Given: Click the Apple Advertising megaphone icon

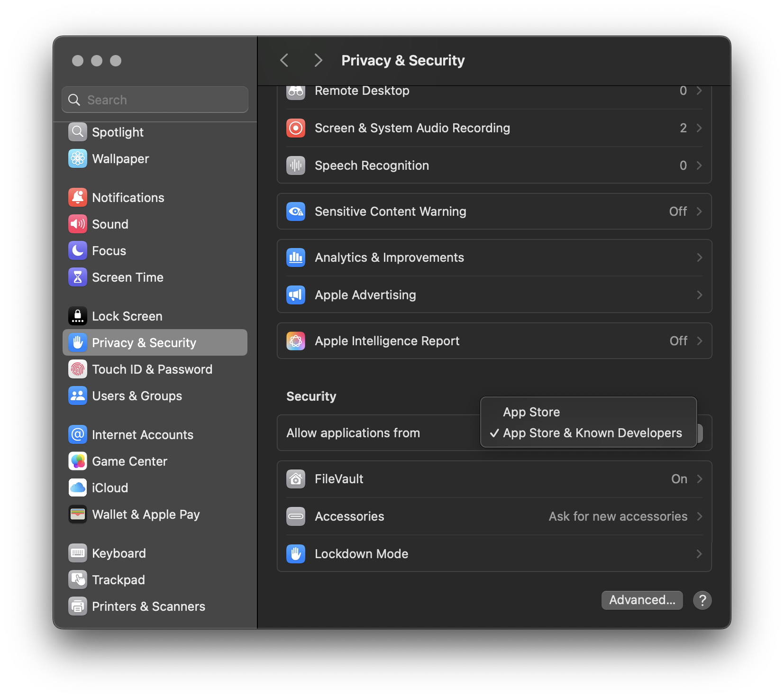Looking at the screenshot, I should pyautogui.click(x=296, y=295).
